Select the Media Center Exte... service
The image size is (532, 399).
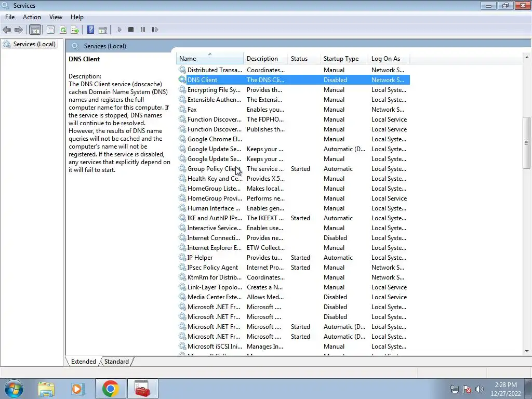click(294, 297)
